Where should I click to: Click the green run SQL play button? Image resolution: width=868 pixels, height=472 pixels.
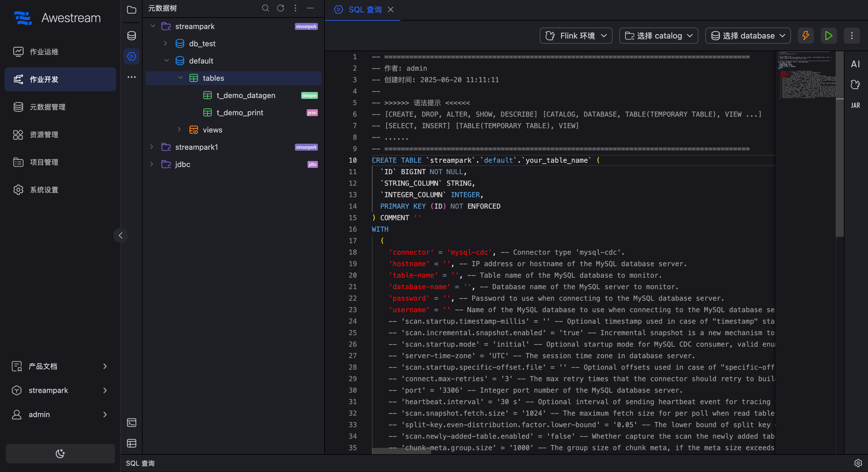tap(828, 36)
